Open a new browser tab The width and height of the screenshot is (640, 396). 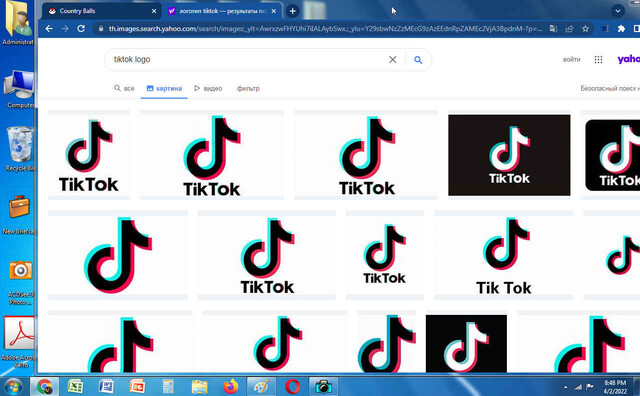tap(292, 11)
